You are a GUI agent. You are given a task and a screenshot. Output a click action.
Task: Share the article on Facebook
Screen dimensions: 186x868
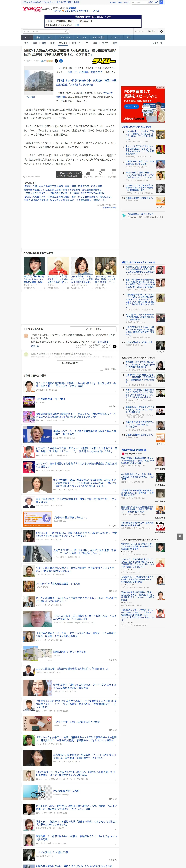point(61,61)
